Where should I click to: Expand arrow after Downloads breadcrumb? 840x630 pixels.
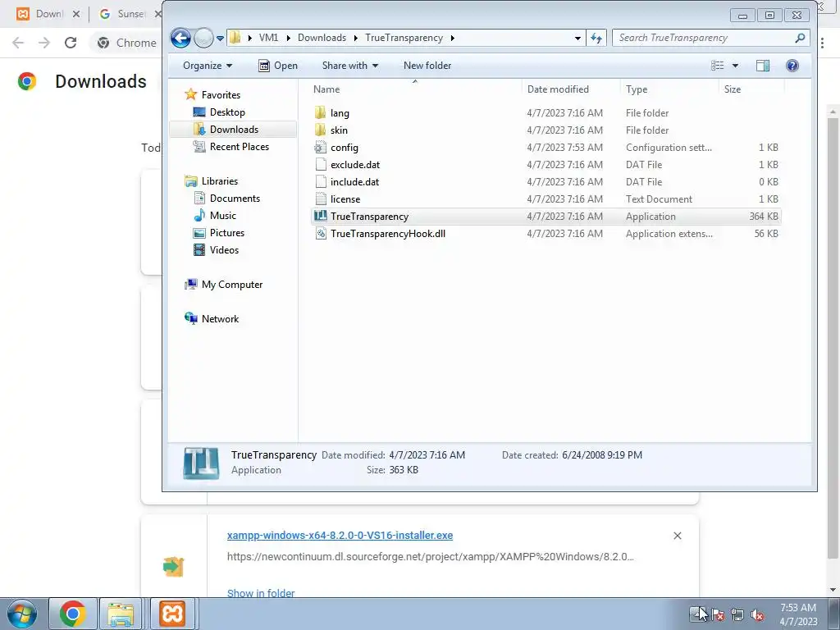(x=356, y=38)
